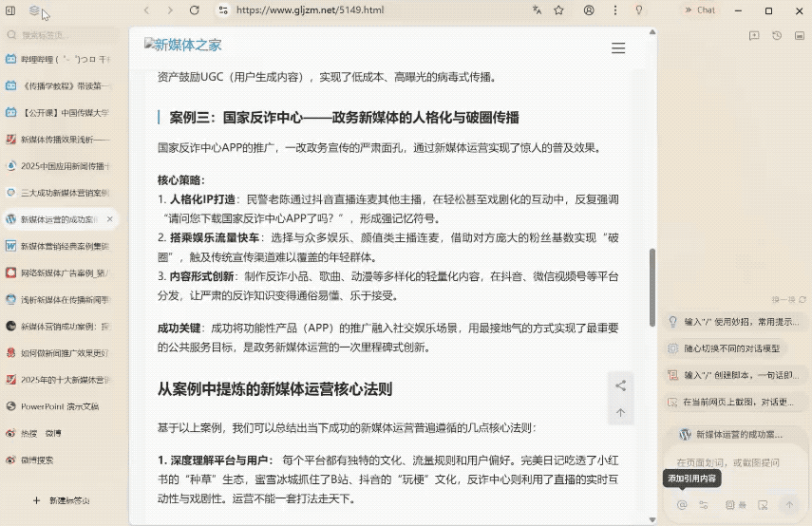Open a new tab via 新建标签页
The width and height of the screenshot is (812, 526).
pos(61,500)
